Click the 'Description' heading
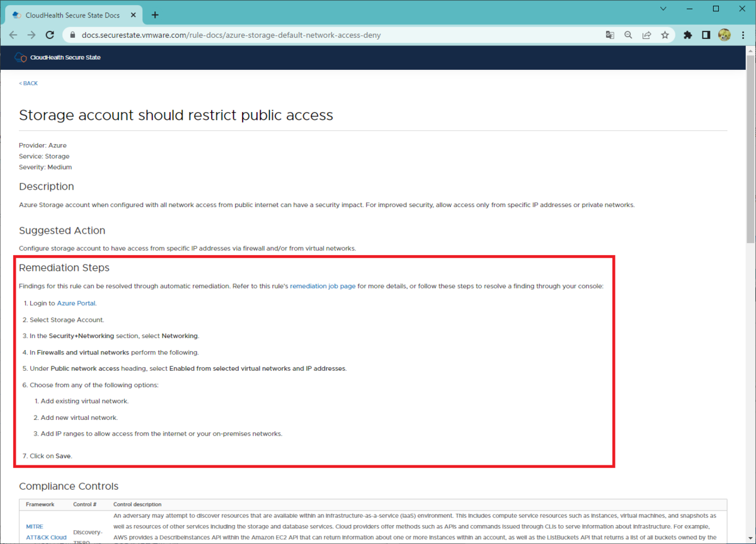 pos(47,186)
